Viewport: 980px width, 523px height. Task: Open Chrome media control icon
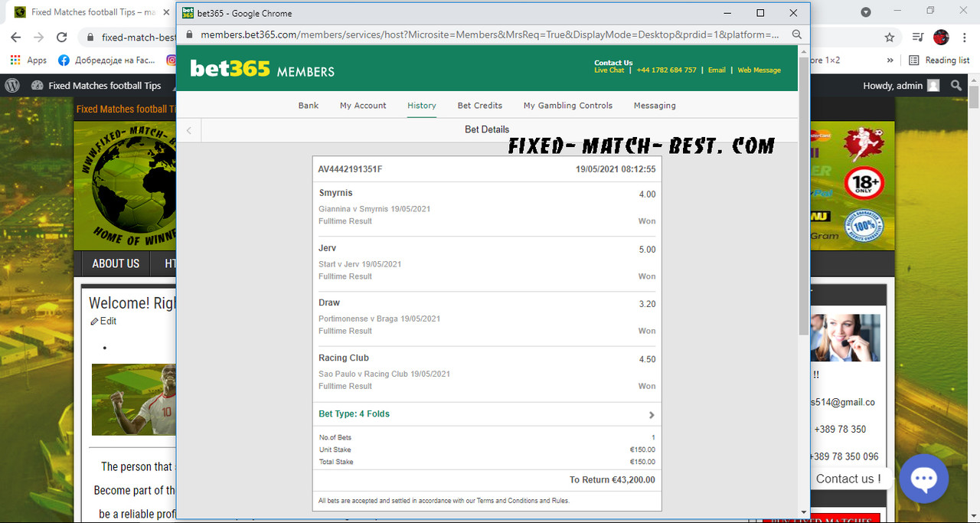[918, 37]
